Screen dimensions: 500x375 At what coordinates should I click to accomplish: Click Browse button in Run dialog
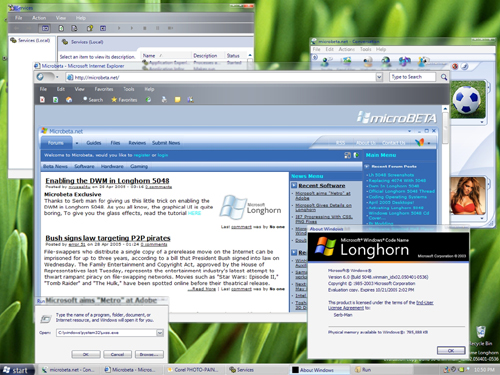pyautogui.click(x=149, y=354)
